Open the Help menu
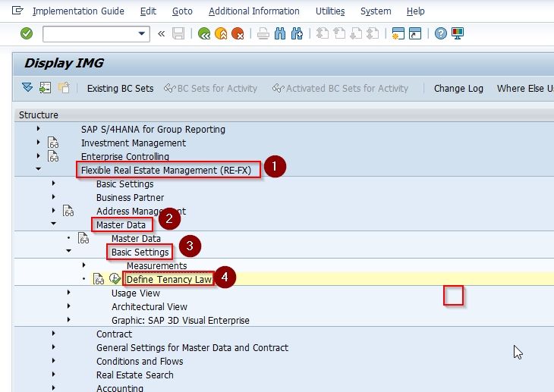This screenshot has width=554, height=392. click(x=416, y=11)
